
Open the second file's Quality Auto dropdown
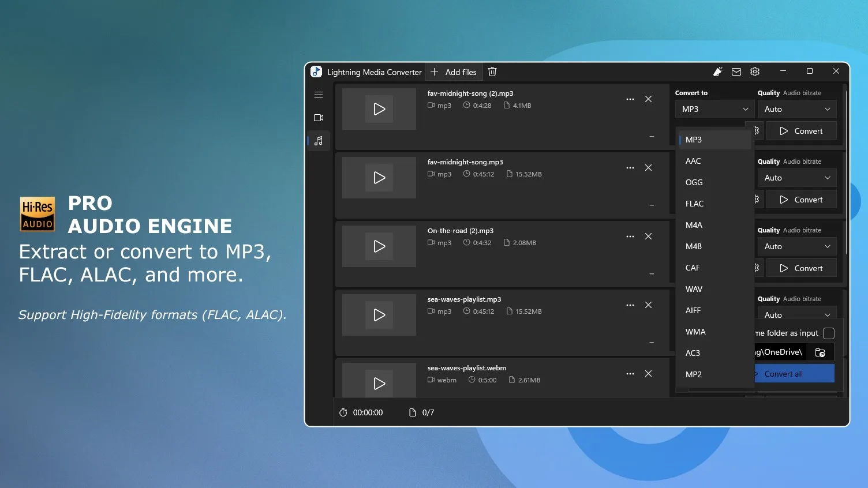(797, 178)
